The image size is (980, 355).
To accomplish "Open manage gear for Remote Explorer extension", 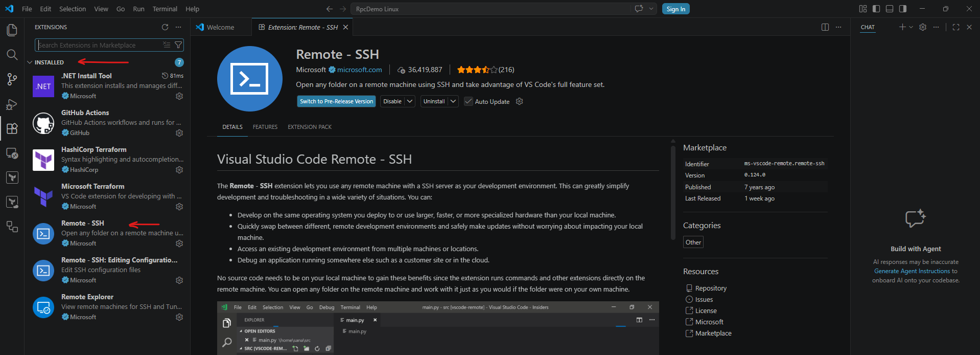I will click(x=179, y=317).
